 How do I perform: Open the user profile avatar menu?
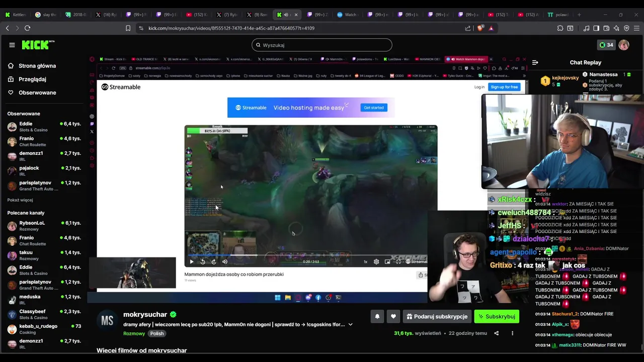click(624, 45)
